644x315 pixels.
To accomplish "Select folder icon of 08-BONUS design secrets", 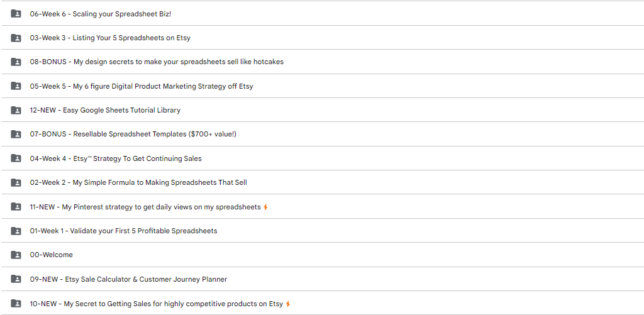I will 16,62.
